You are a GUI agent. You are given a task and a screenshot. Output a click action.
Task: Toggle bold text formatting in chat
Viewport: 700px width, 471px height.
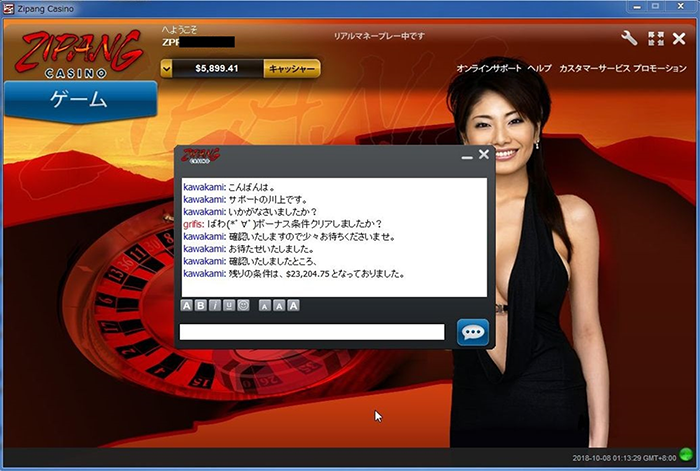coord(201,305)
